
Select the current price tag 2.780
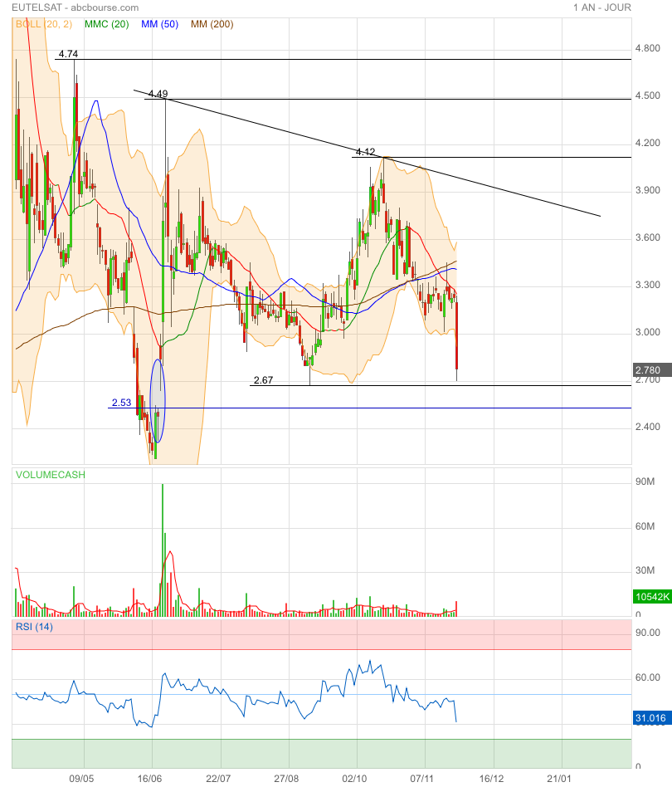click(x=647, y=369)
